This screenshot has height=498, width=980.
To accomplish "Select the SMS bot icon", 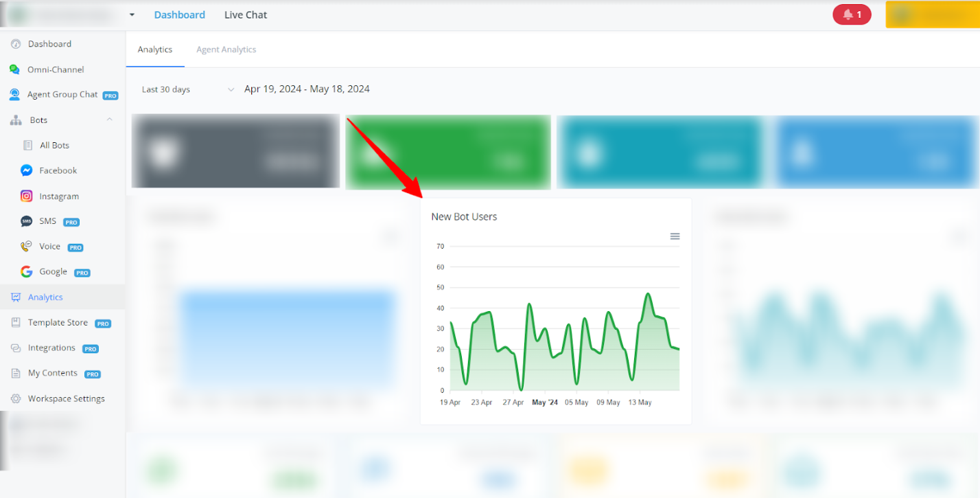I will click(26, 221).
